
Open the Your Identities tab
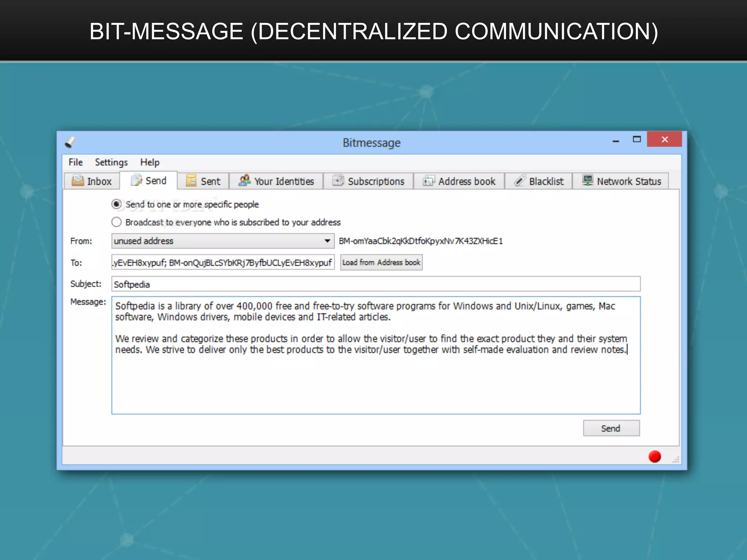click(276, 181)
